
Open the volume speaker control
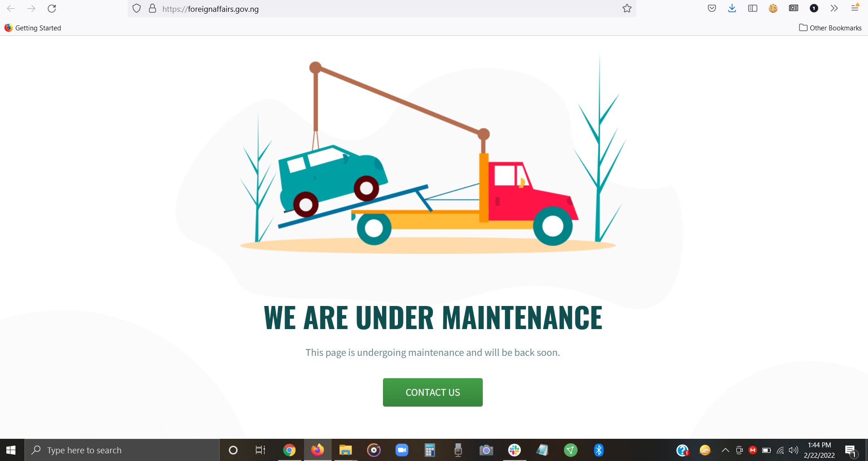click(794, 450)
